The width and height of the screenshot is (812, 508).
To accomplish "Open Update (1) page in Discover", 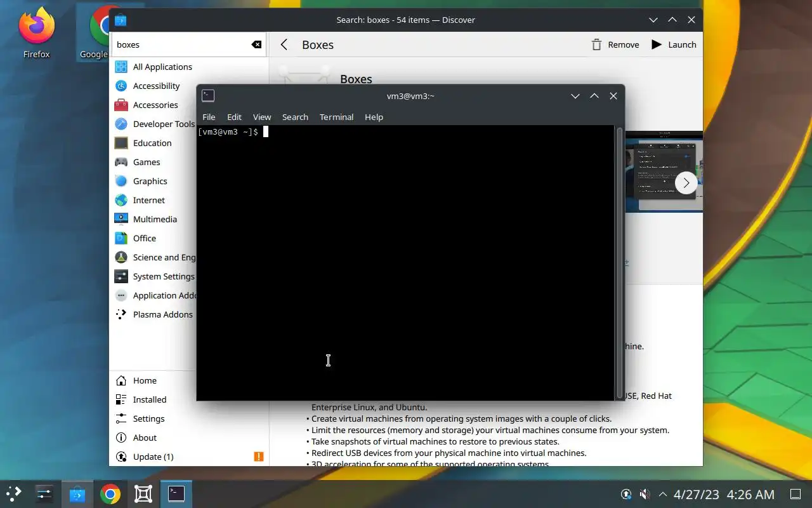I will point(189,457).
